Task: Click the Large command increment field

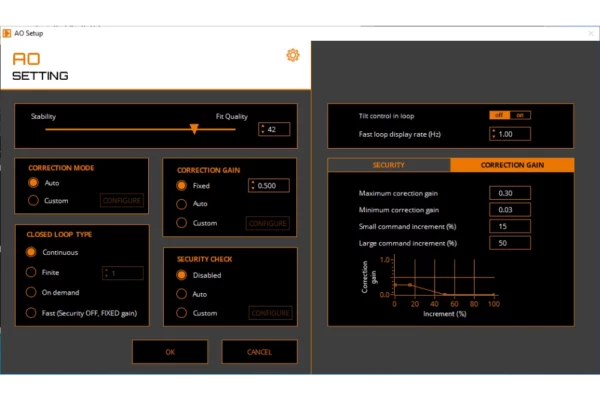Action: click(x=510, y=243)
